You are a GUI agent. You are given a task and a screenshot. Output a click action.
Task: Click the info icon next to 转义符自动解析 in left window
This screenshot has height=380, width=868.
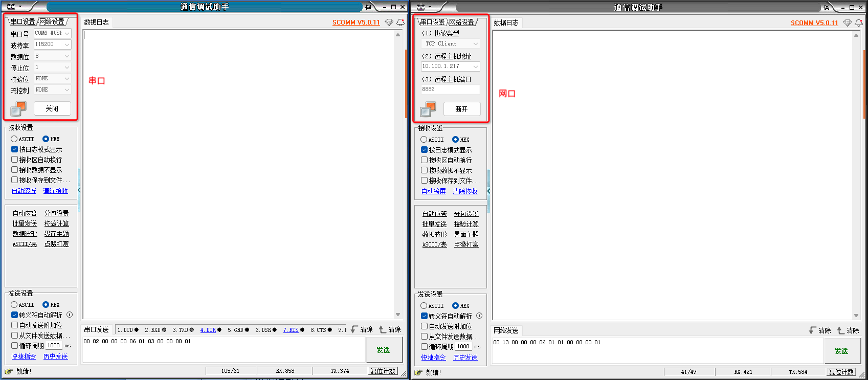point(70,315)
